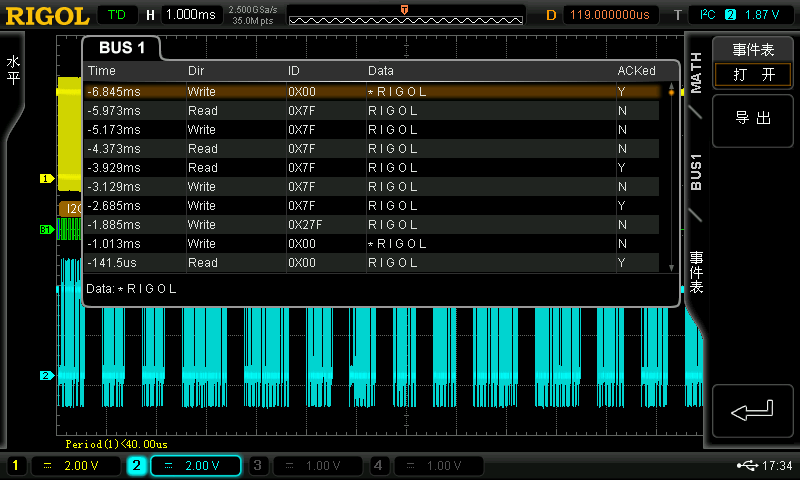
Task: Select the row with ID 0X27F
Action: point(372,224)
